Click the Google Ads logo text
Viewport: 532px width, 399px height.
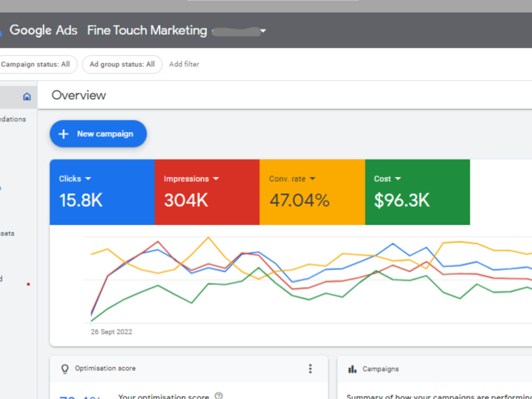pos(44,30)
